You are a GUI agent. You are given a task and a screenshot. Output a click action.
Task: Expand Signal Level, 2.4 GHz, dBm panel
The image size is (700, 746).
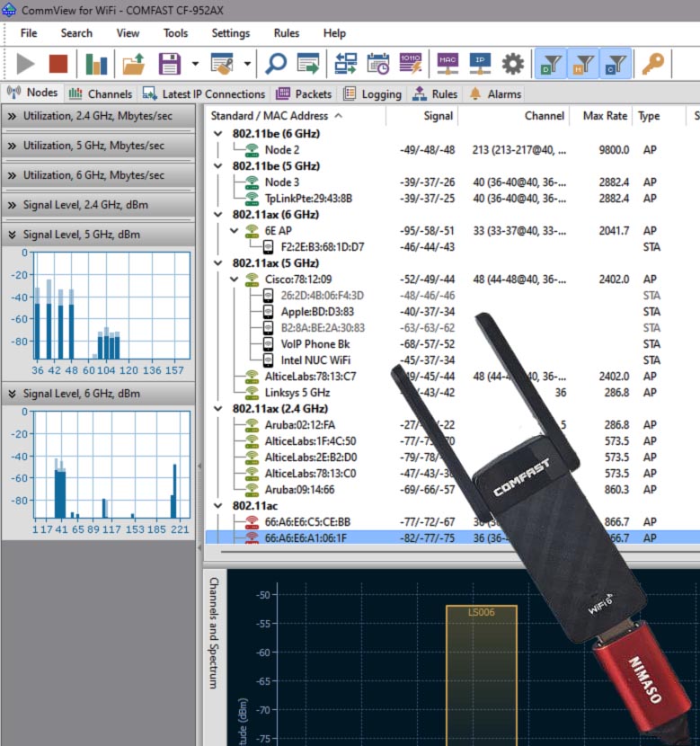(99, 205)
